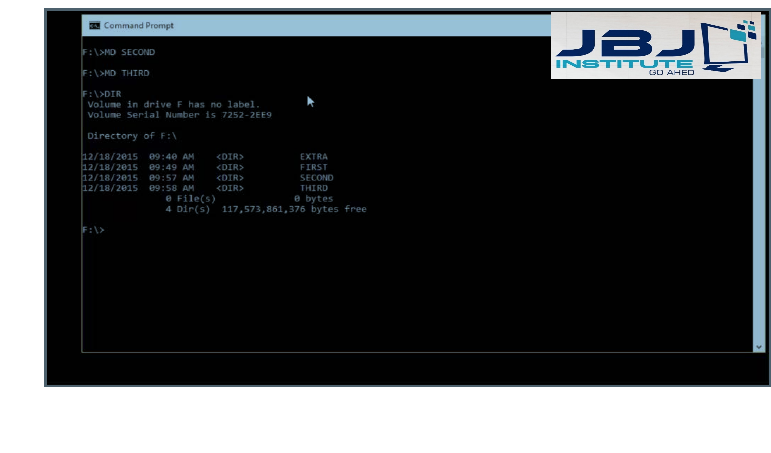Click the 'MD SECOND' command line
The height and width of the screenshot is (453, 771).
[119, 52]
